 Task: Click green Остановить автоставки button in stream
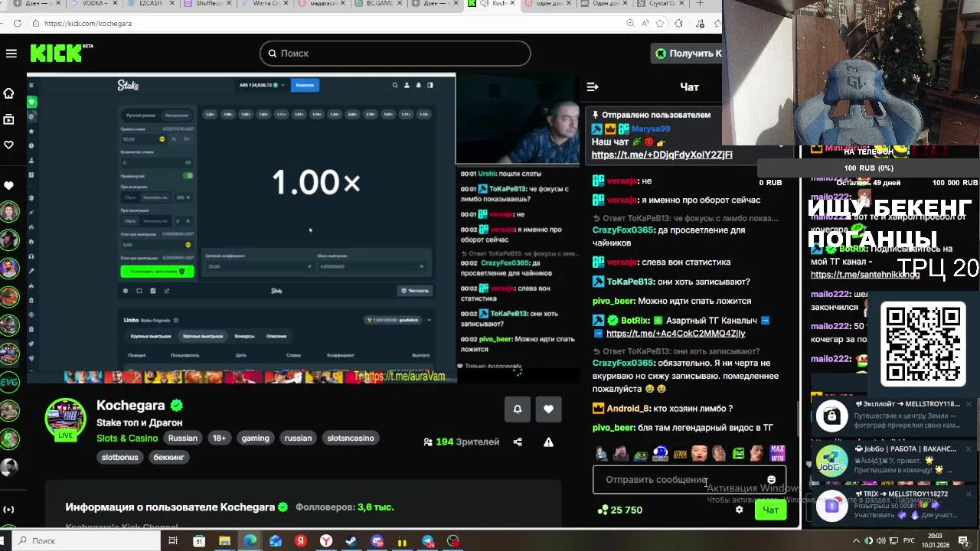[x=157, y=271]
